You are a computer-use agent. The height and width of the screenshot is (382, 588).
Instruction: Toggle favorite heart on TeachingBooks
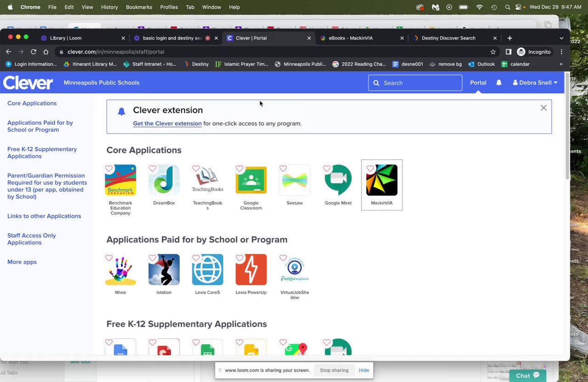click(196, 169)
